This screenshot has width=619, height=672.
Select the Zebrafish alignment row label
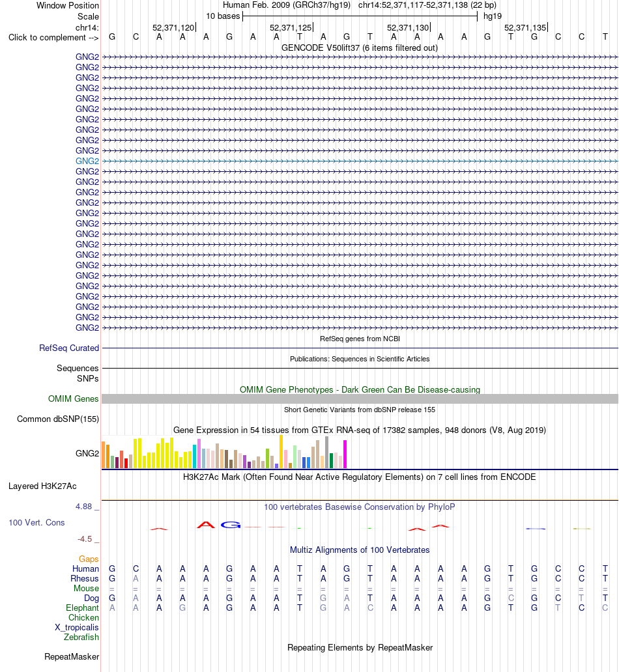coord(81,637)
